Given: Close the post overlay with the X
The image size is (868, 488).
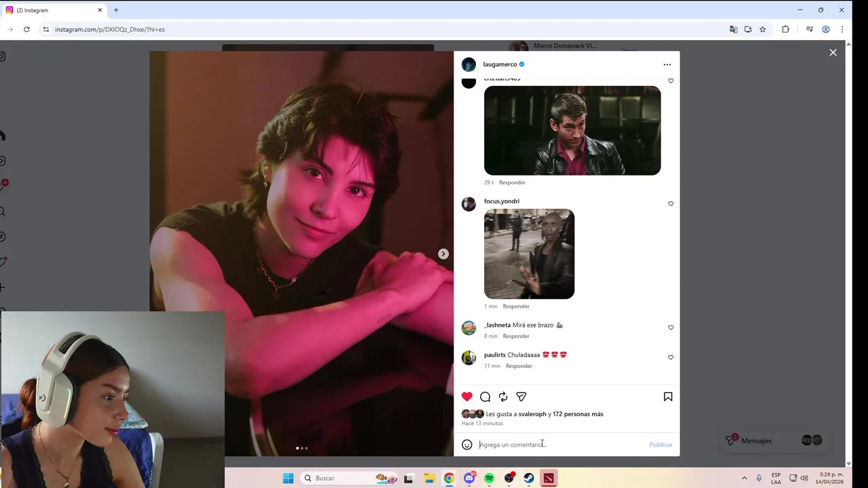Looking at the screenshot, I should [833, 52].
